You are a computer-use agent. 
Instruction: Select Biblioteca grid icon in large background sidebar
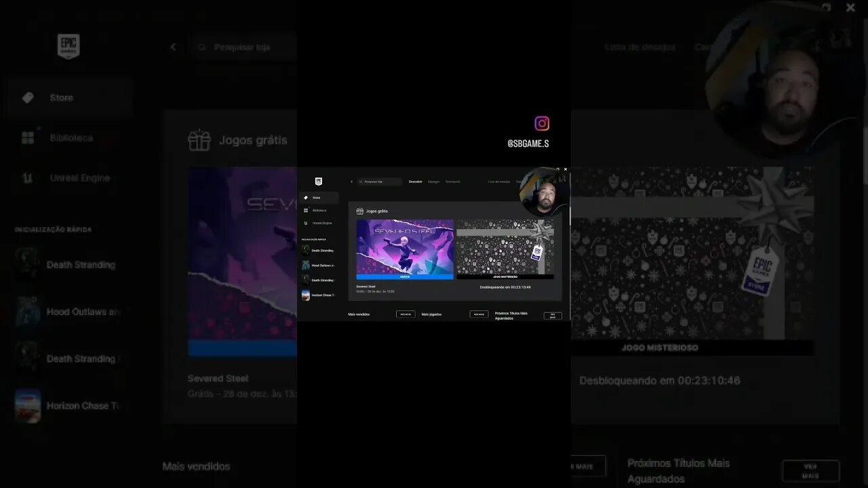coord(28,138)
